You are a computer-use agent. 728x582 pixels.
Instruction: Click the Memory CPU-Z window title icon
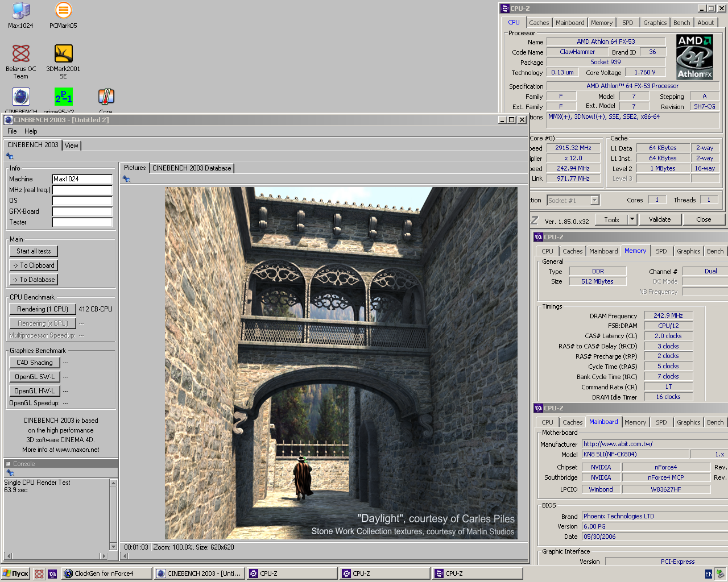click(x=538, y=237)
